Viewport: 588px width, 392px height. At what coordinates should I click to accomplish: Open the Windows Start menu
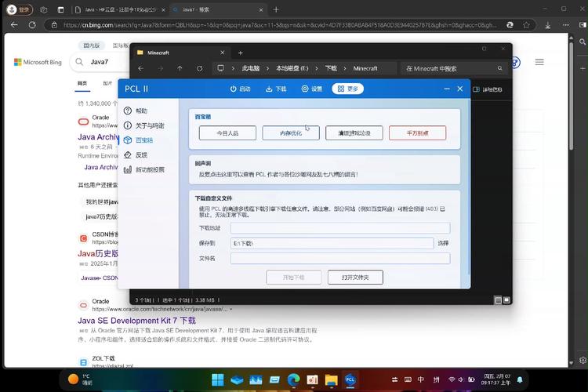click(x=217, y=379)
